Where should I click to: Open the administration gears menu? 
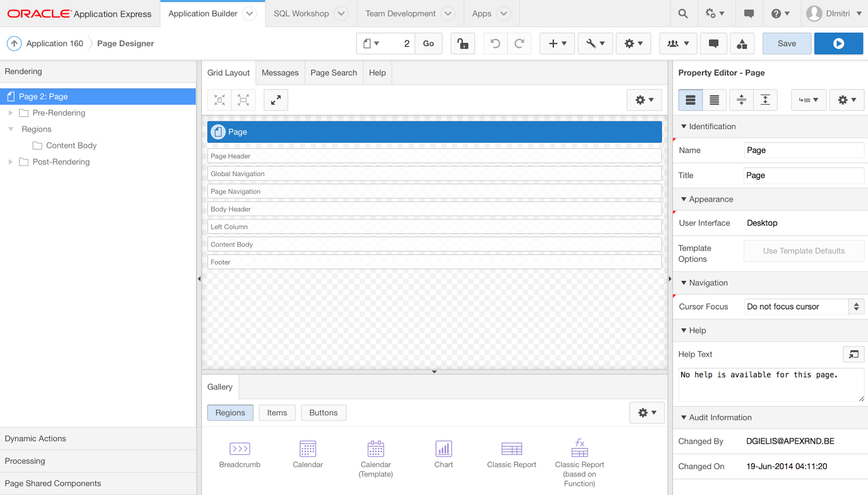point(714,14)
